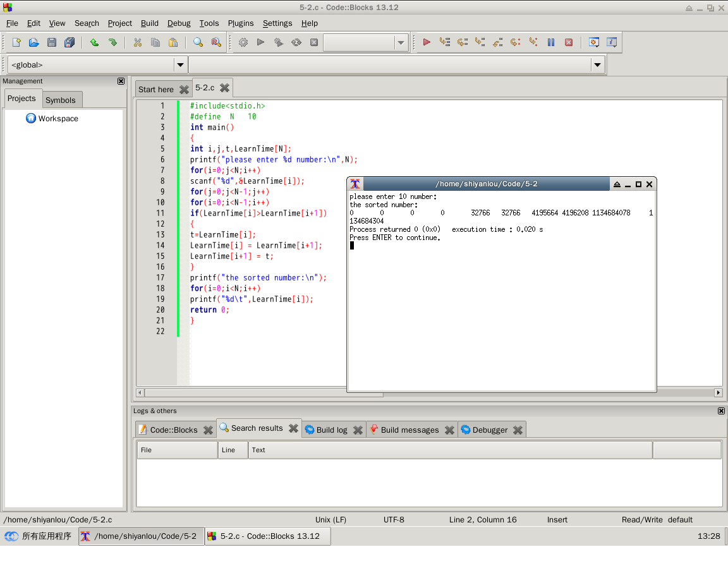Click the New file icon in toolbar

click(x=16, y=42)
